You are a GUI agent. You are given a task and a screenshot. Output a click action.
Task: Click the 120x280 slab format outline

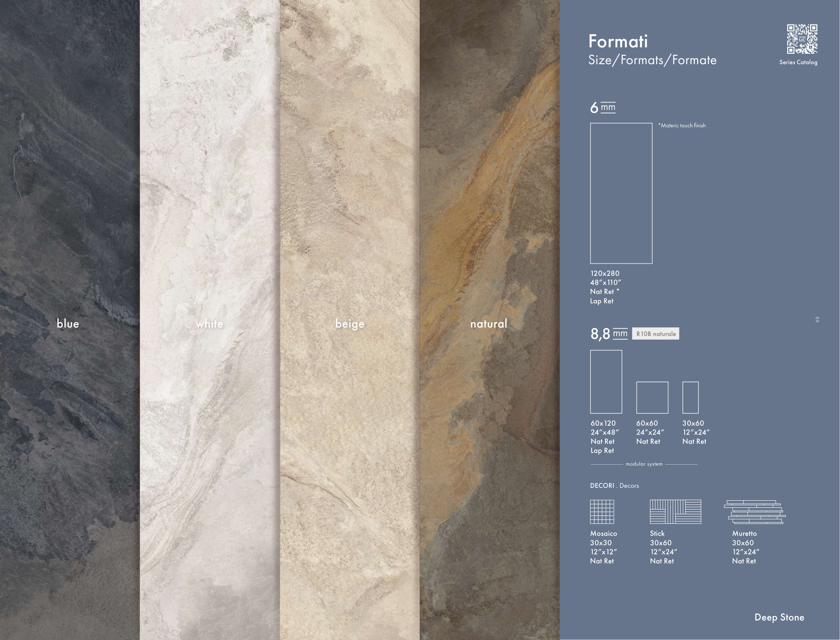[621, 193]
